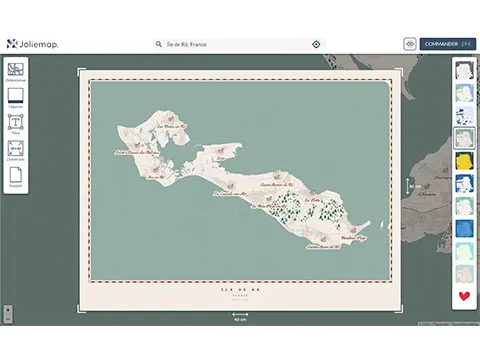Viewport: 480px width, 360px height.
Task: Click the 40 cm width indicator arrow
Action: (x=240, y=314)
